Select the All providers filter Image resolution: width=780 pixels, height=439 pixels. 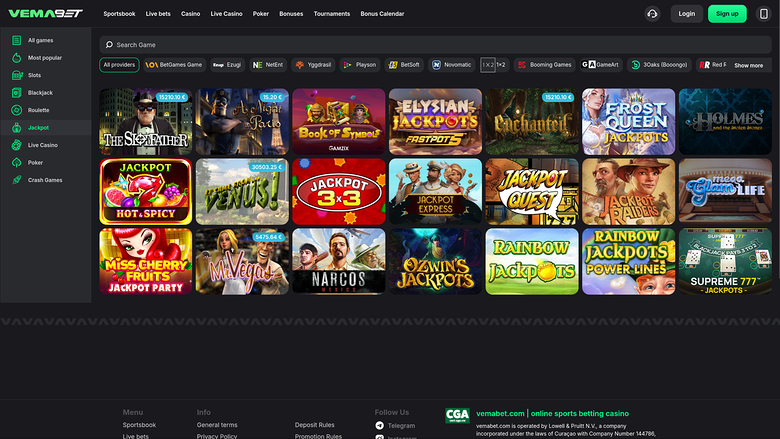[x=119, y=65]
